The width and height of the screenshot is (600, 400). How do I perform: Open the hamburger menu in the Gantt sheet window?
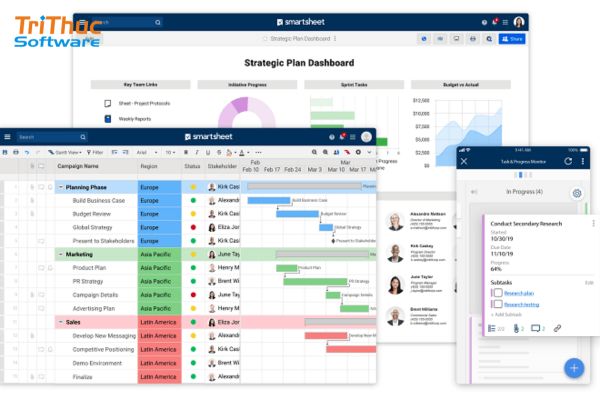(7, 137)
